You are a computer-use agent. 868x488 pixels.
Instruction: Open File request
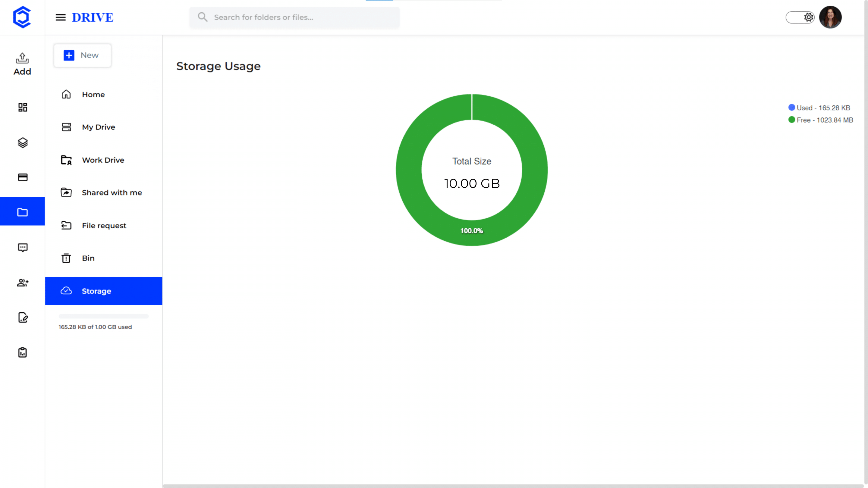[x=104, y=225]
